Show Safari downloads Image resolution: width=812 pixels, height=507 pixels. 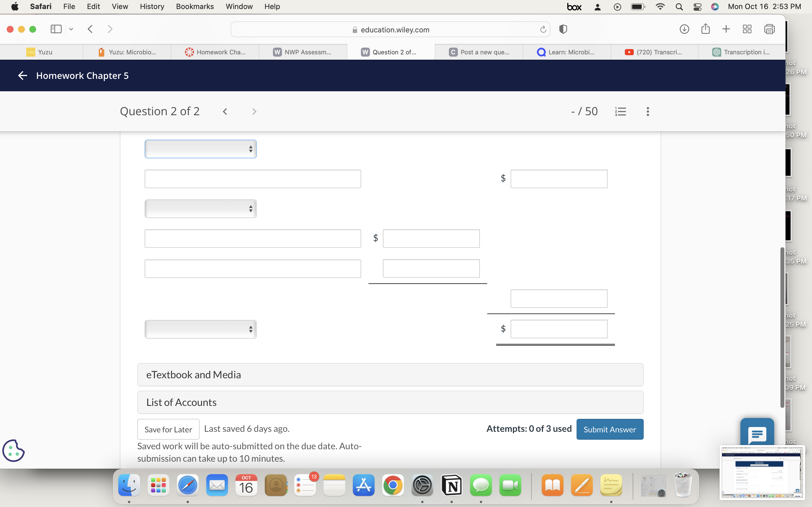[x=684, y=29]
